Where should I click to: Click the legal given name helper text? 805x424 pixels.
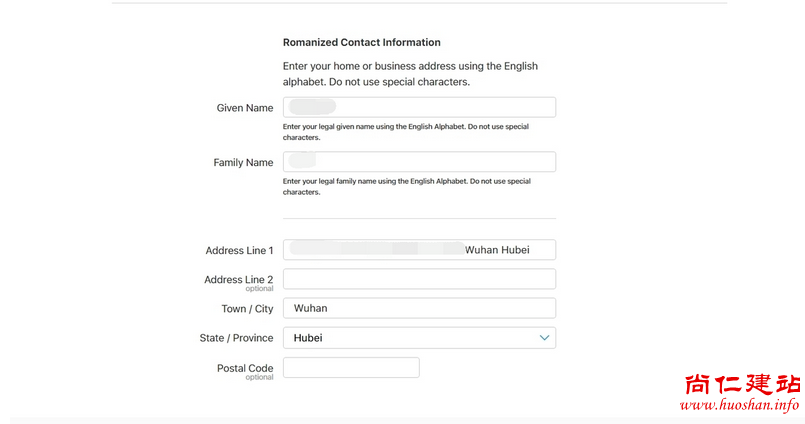(405, 132)
